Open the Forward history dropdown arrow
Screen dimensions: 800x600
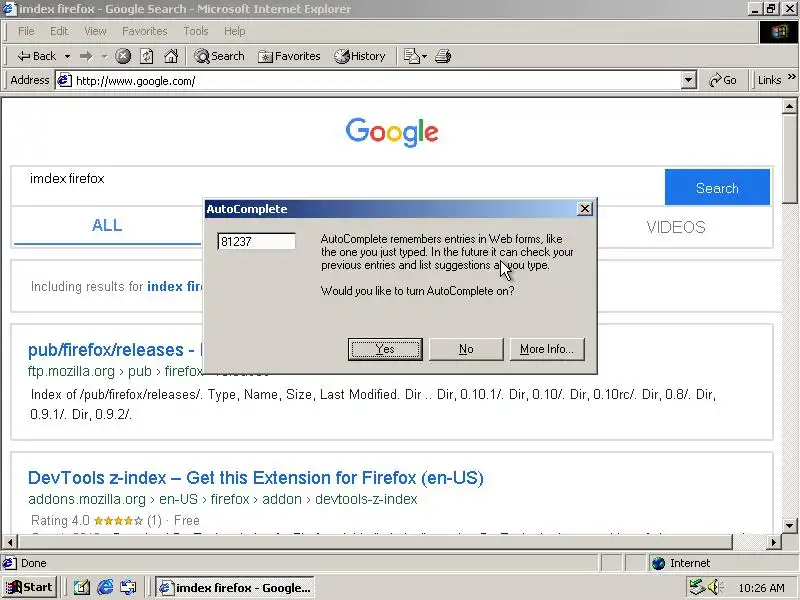click(x=104, y=56)
